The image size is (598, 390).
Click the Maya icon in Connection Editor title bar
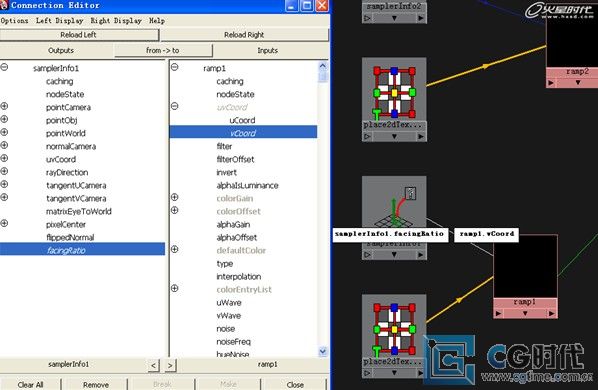click(4, 5)
